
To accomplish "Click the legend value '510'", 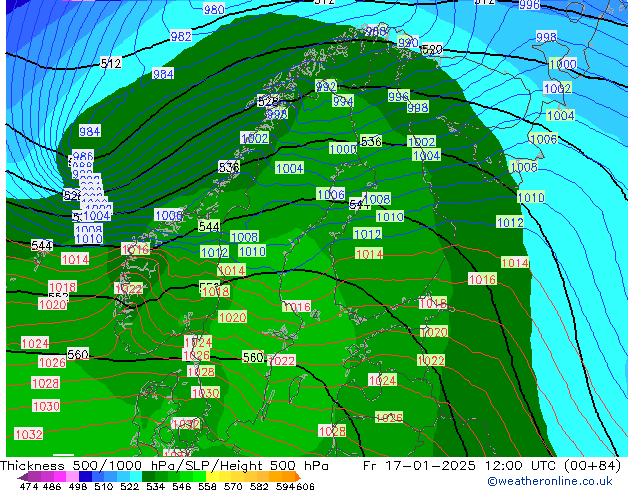I will pyautogui.click(x=104, y=486).
